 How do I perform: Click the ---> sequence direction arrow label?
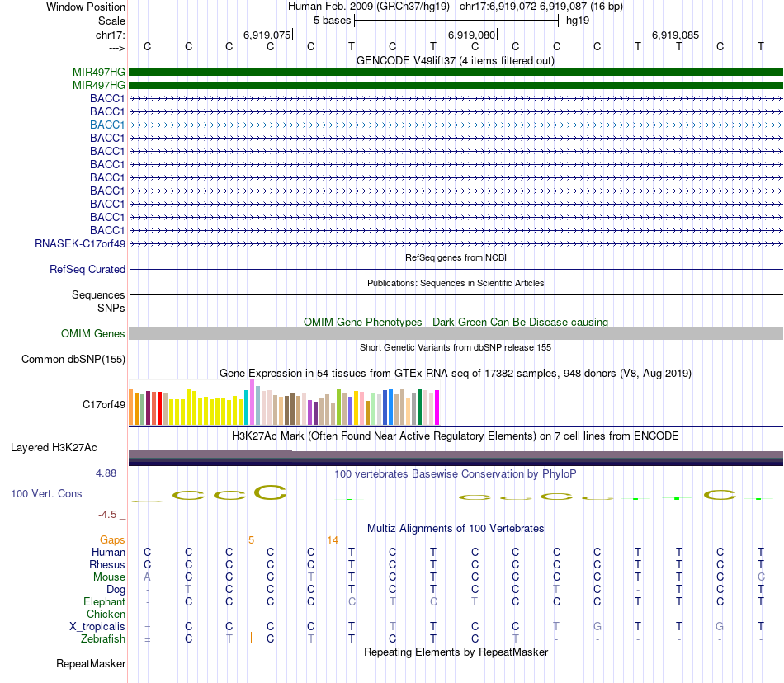[117, 48]
